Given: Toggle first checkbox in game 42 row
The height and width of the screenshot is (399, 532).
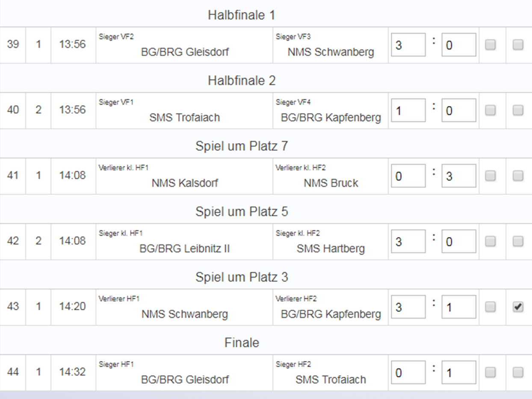Looking at the screenshot, I should click(x=490, y=241).
